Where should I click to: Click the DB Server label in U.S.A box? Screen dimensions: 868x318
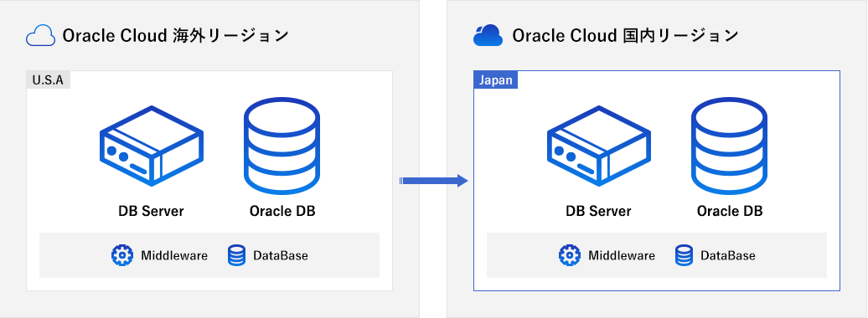point(151,211)
